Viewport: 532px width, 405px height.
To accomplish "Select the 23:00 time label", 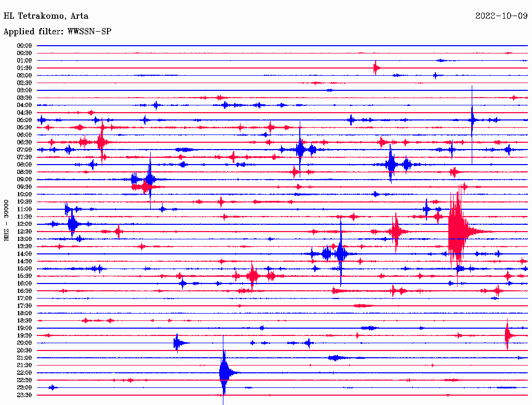I will (24, 388).
